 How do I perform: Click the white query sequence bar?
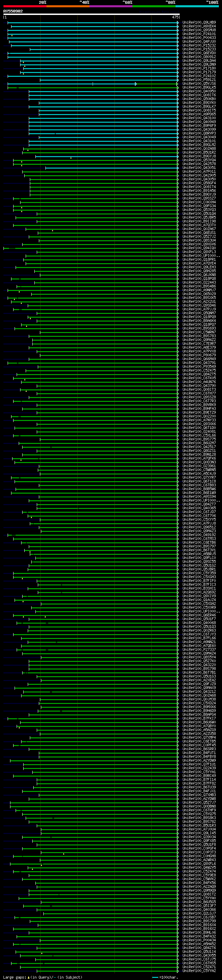coord(91,14)
